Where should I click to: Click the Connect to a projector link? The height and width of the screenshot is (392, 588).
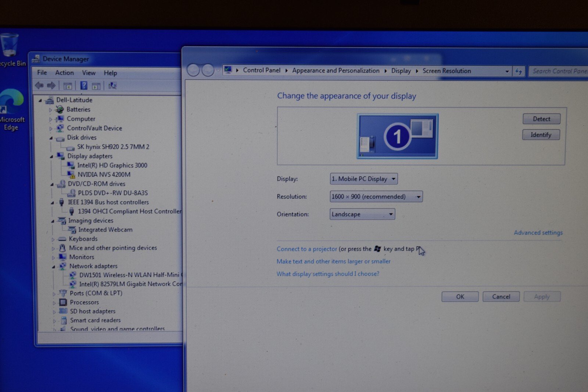[x=307, y=249]
